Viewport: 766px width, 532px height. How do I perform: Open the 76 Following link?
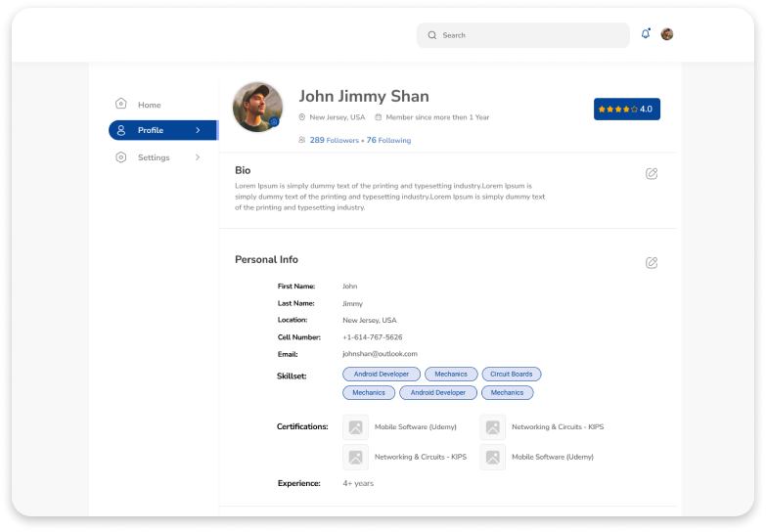click(x=388, y=141)
